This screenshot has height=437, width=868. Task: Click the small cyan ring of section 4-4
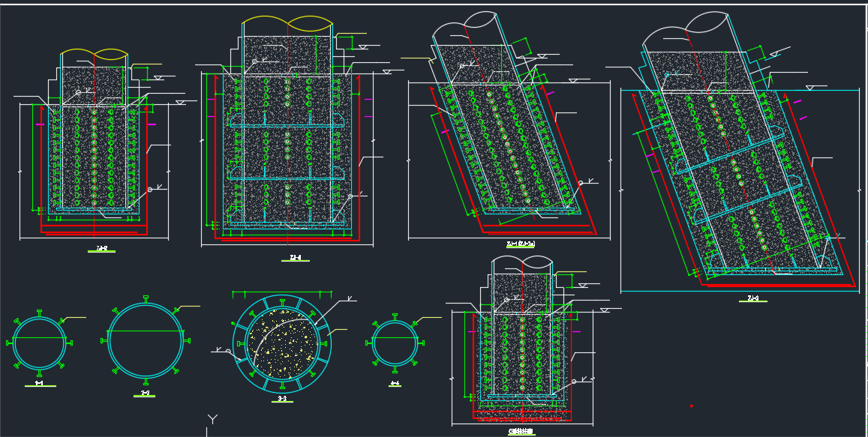coord(395,343)
